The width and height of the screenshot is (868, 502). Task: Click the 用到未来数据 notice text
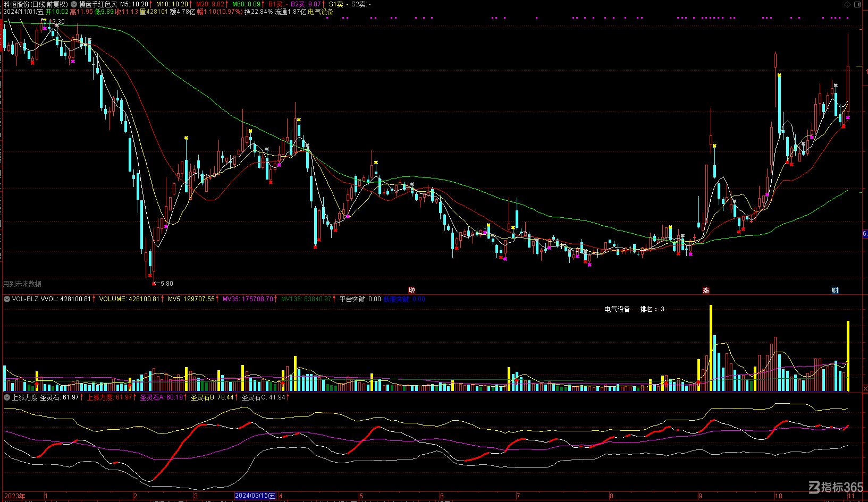(x=22, y=284)
